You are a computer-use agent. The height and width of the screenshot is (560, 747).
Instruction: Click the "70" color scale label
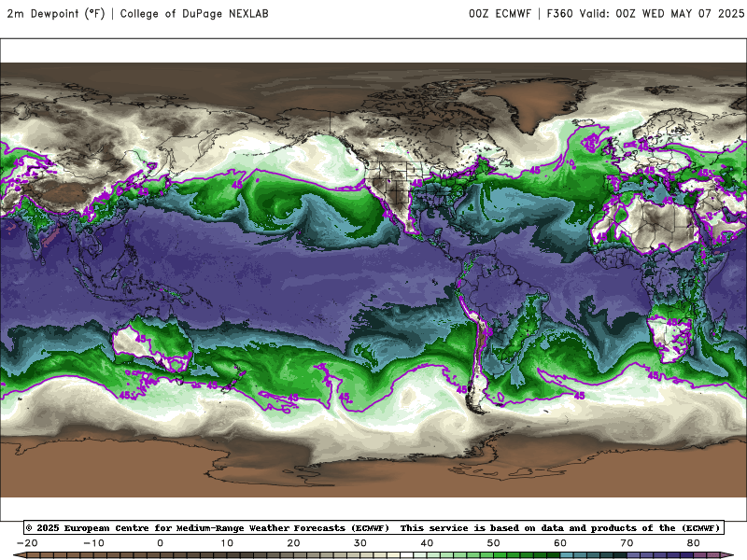tap(627, 543)
